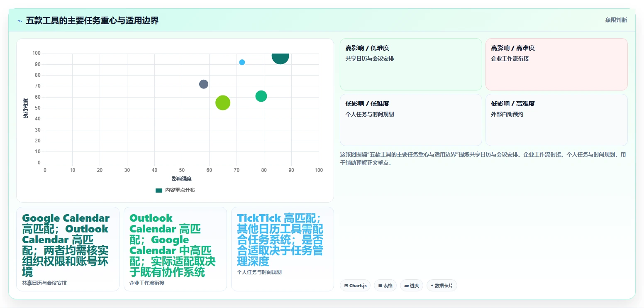Select the 高影响 / 高难度 quadrant card

point(556,64)
